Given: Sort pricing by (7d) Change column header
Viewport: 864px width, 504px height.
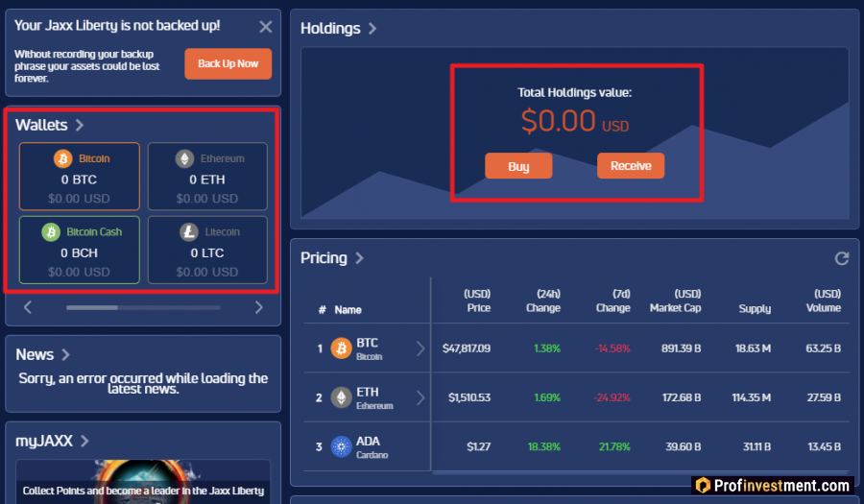Looking at the screenshot, I should 613,300.
